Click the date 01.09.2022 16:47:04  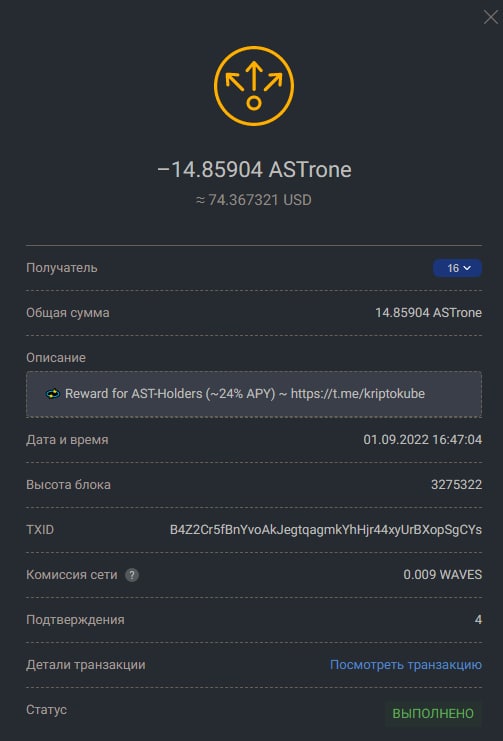pyautogui.click(x=423, y=440)
